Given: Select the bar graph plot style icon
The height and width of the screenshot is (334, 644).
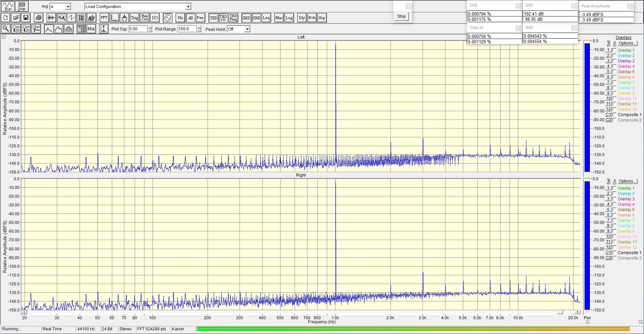Looking at the screenshot, I should click(x=69, y=29).
